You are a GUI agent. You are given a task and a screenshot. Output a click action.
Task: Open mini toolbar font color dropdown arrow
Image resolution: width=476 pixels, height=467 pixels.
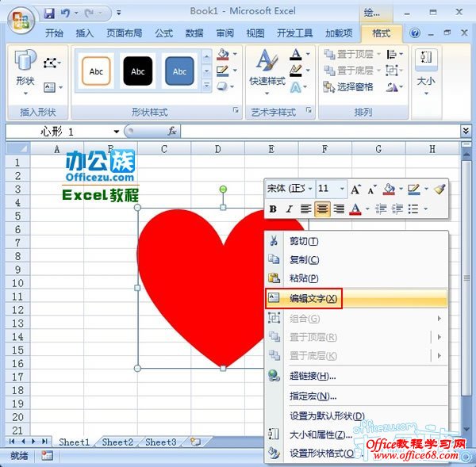click(367, 209)
